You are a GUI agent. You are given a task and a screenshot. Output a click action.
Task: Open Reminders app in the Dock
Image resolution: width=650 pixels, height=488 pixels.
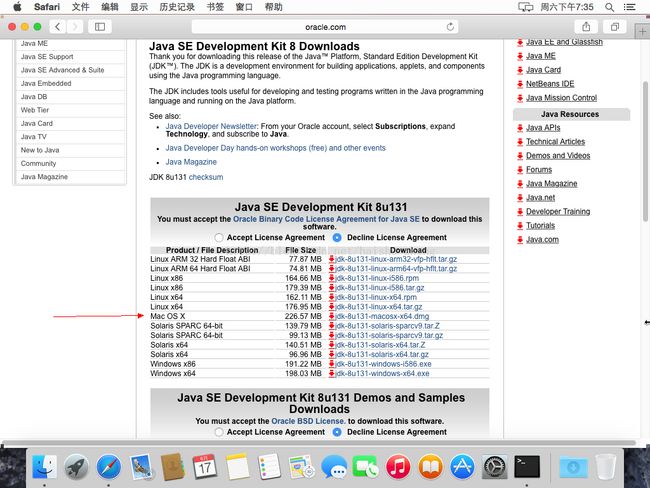pyautogui.click(x=269, y=466)
